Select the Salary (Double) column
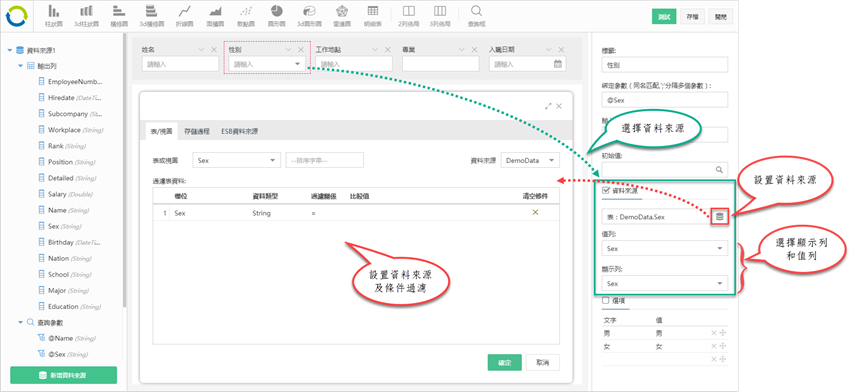 point(70,194)
